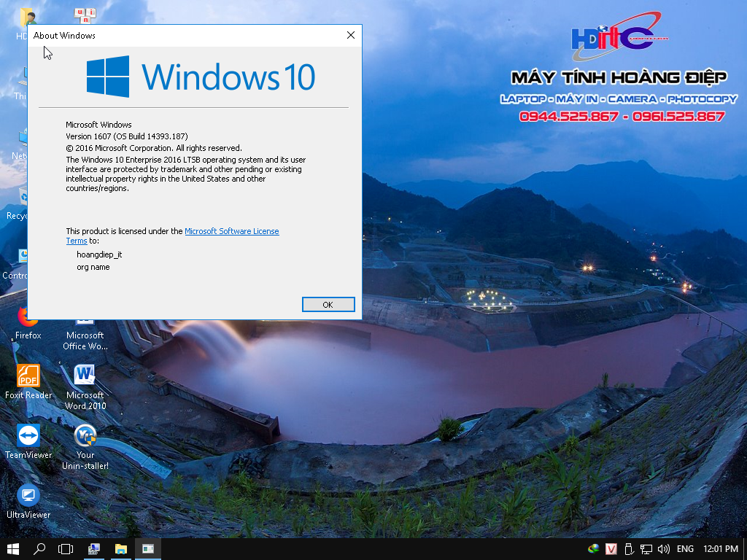Launch Microsoft Word 2010 from desktop

pyautogui.click(x=85, y=387)
